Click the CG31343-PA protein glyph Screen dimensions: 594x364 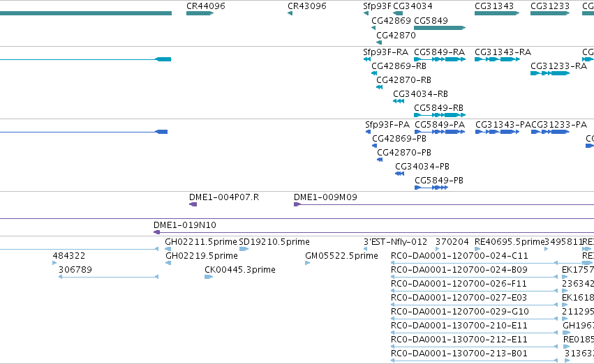click(497, 132)
